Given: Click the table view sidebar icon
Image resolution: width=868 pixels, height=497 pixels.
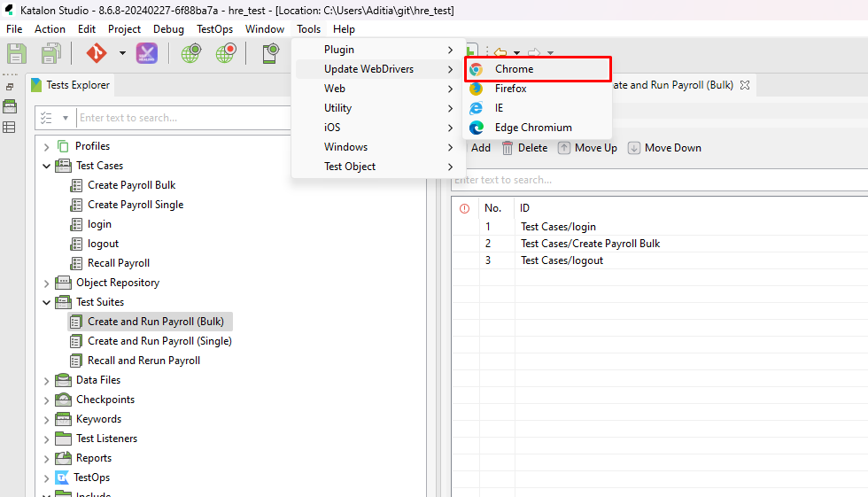Looking at the screenshot, I should click(x=10, y=128).
